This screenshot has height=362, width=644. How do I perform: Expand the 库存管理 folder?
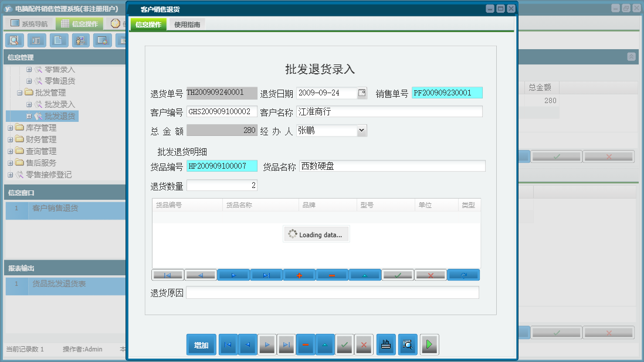click(11, 128)
